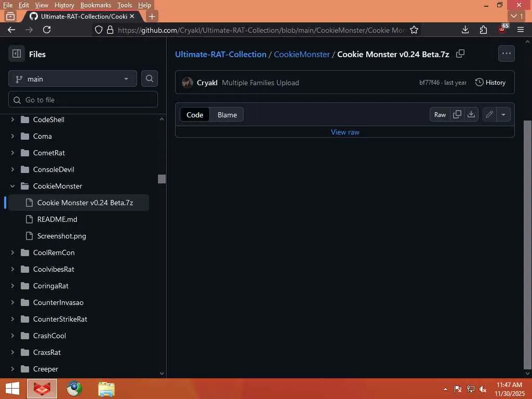Open the list all tabs dropdown
This screenshot has width=532, height=399.
[517, 16]
